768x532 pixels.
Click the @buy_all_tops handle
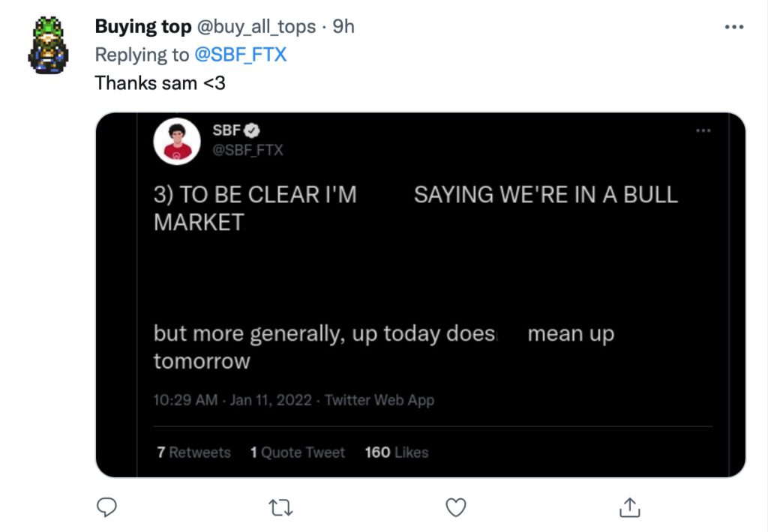pyautogui.click(x=256, y=27)
